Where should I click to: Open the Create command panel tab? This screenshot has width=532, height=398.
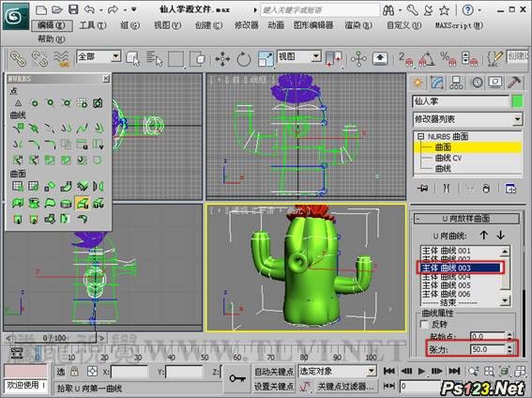pos(418,83)
